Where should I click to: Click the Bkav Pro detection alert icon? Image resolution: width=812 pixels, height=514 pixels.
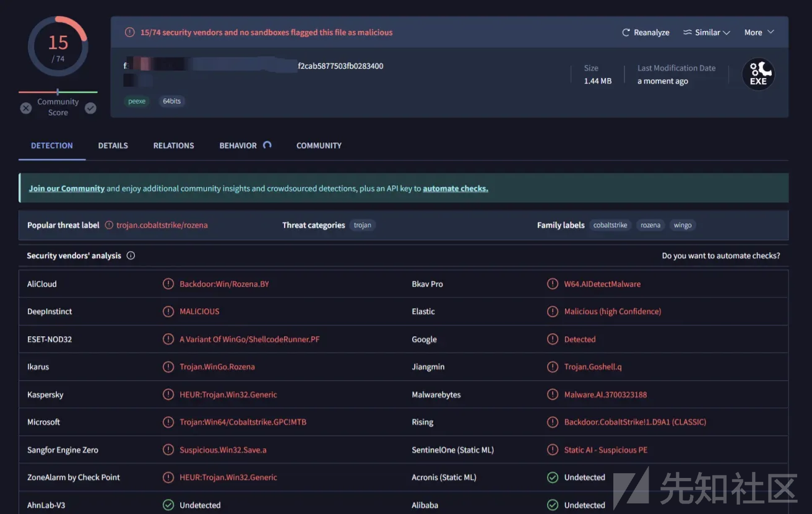(553, 284)
